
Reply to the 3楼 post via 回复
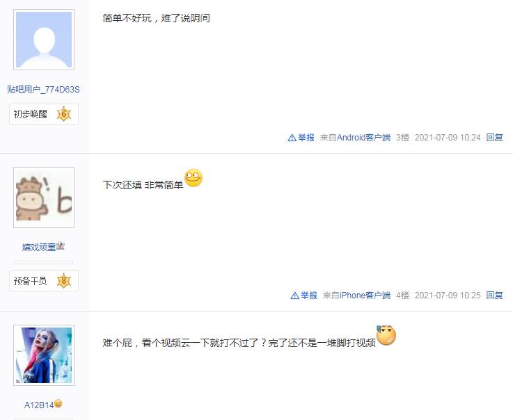click(x=494, y=138)
